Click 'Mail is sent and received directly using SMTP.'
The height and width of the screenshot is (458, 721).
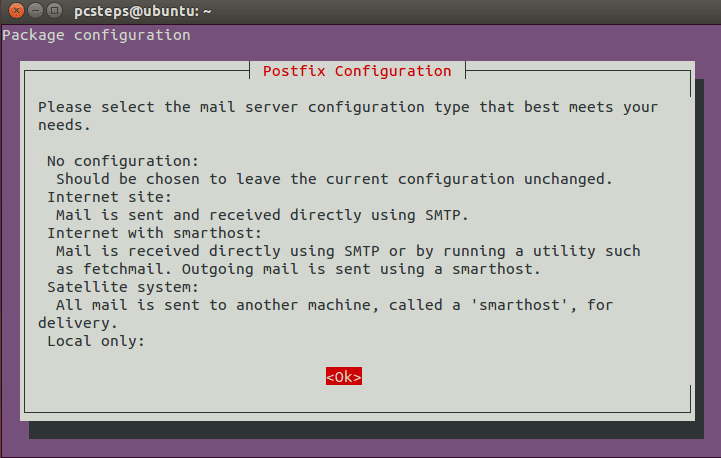coord(262,215)
